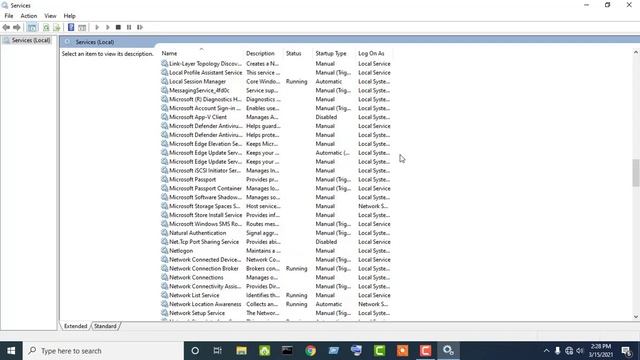Sort by the Startup Type column header
The image size is (640, 360).
335,53
